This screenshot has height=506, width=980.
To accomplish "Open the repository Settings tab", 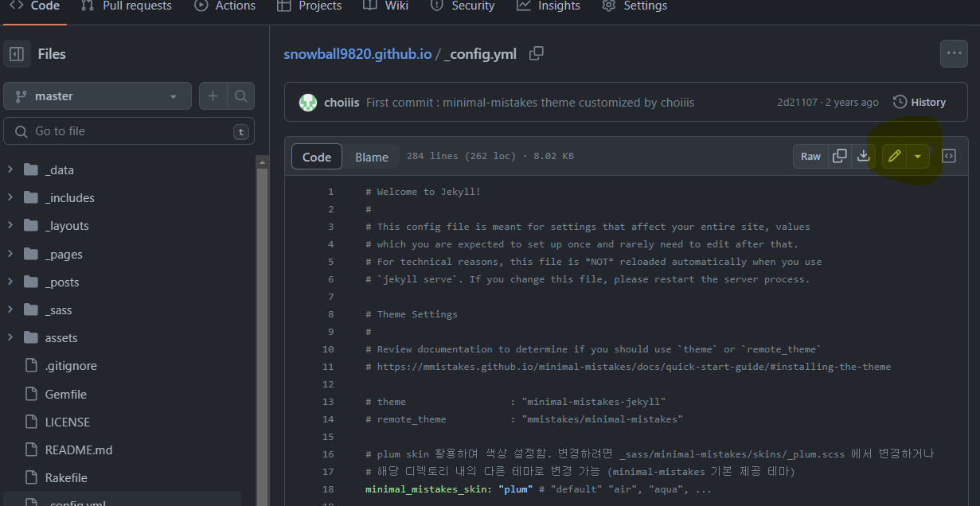I will click(x=634, y=6).
